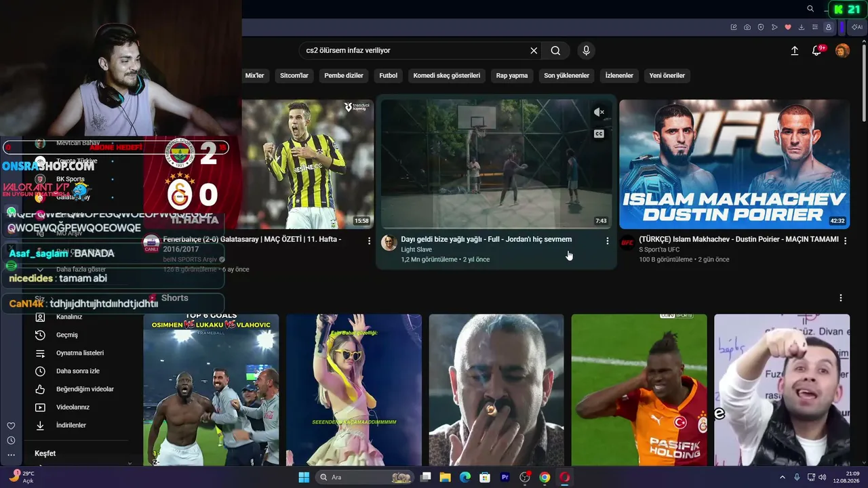Image resolution: width=868 pixels, height=488 pixels.
Task: Open the browser downloads icon
Action: pos(802,27)
